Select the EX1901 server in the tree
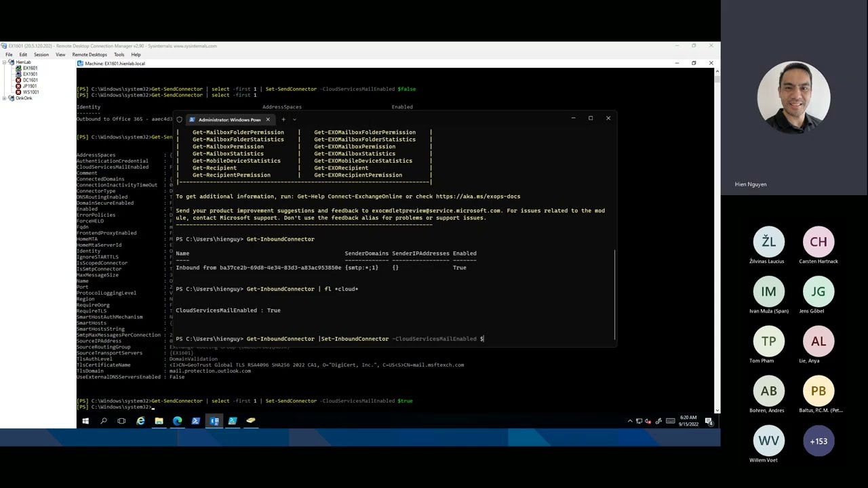This screenshot has width=868, height=488. click(30, 74)
